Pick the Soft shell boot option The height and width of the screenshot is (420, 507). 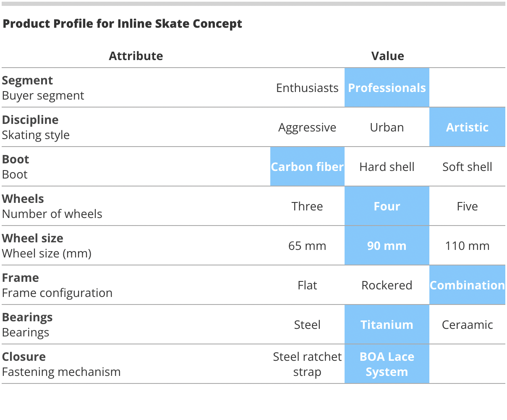pos(467,167)
